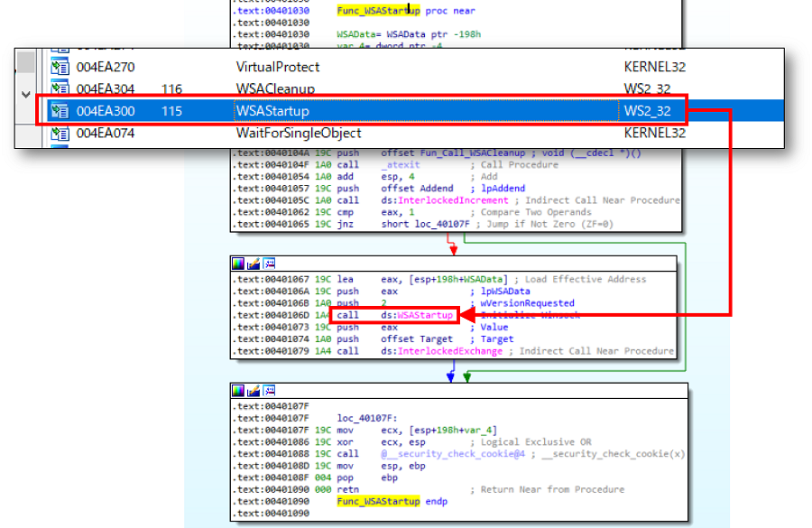Click ds:InterlockedExchange in the disassembly
Image resolution: width=812 pixels, height=528 pixels.
(x=440, y=351)
